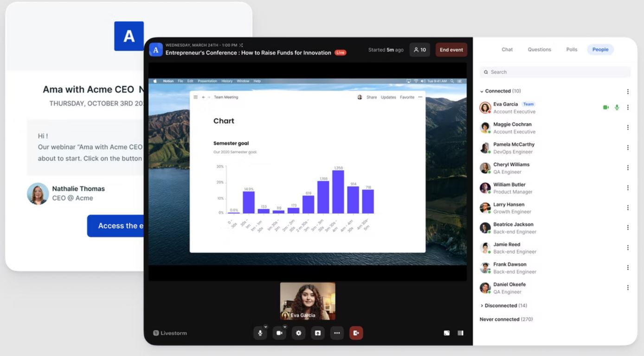Viewport: 644px width, 356px height.
Task: Disable Eva Garcia's camera indicator
Action: (x=605, y=107)
